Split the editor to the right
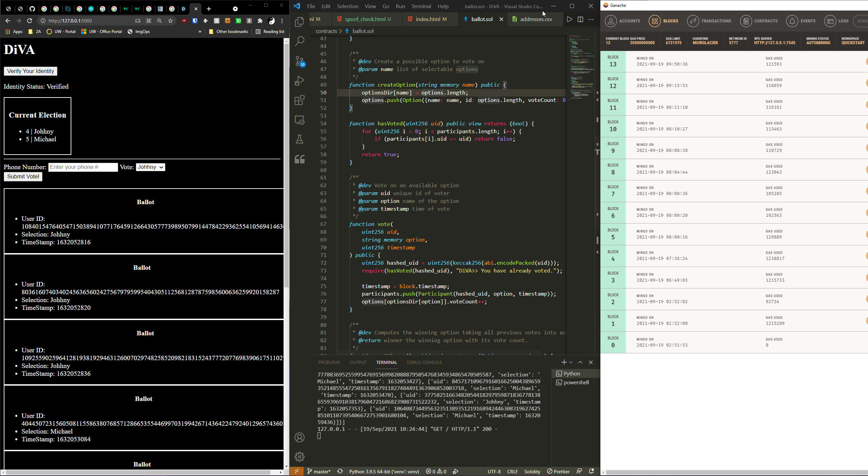The image size is (868, 476). tap(580, 19)
